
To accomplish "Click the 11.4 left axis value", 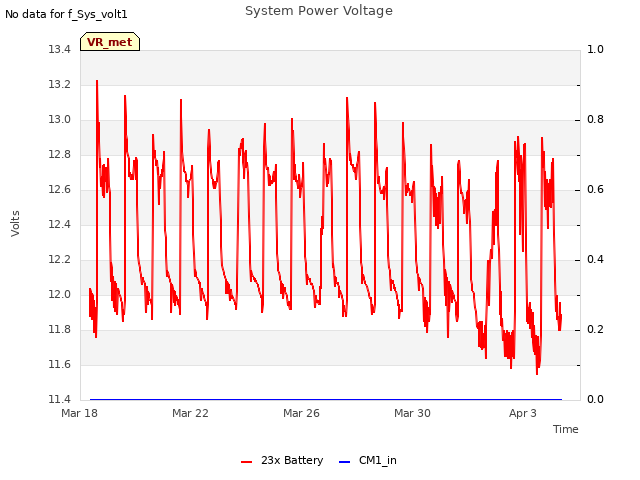I will pos(60,400).
